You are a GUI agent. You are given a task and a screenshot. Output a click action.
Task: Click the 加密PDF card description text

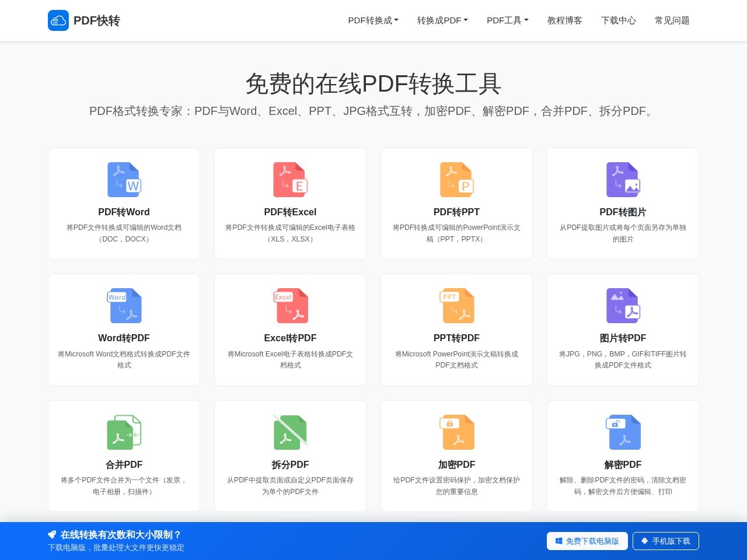pyautogui.click(x=457, y=486)
